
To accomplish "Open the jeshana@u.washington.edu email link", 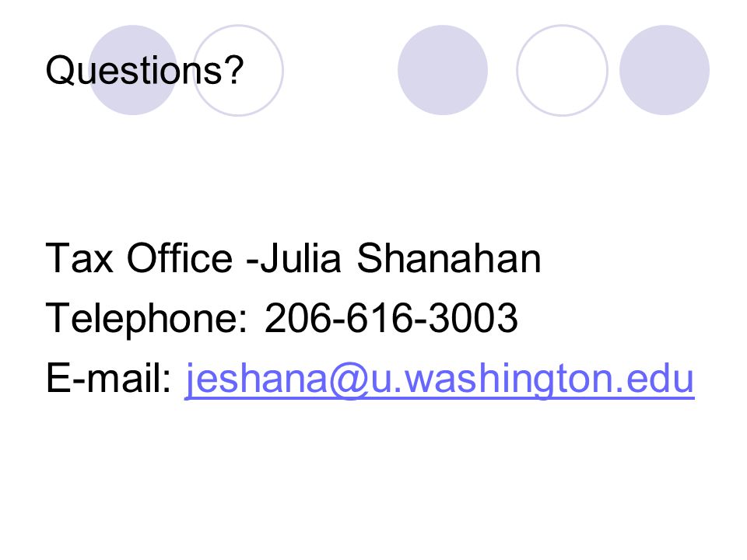I will [439, 379].
